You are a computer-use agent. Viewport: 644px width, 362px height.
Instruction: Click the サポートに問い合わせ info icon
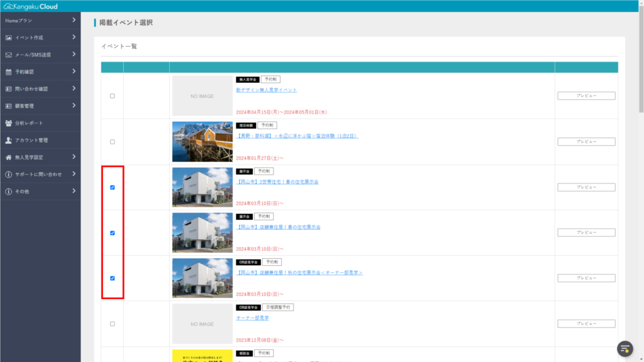[9, 175]
